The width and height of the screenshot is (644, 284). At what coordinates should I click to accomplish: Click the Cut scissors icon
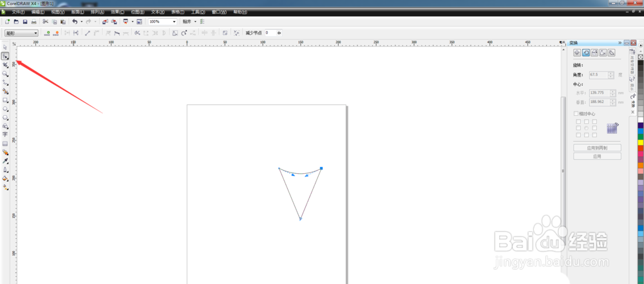click(46, 21)
